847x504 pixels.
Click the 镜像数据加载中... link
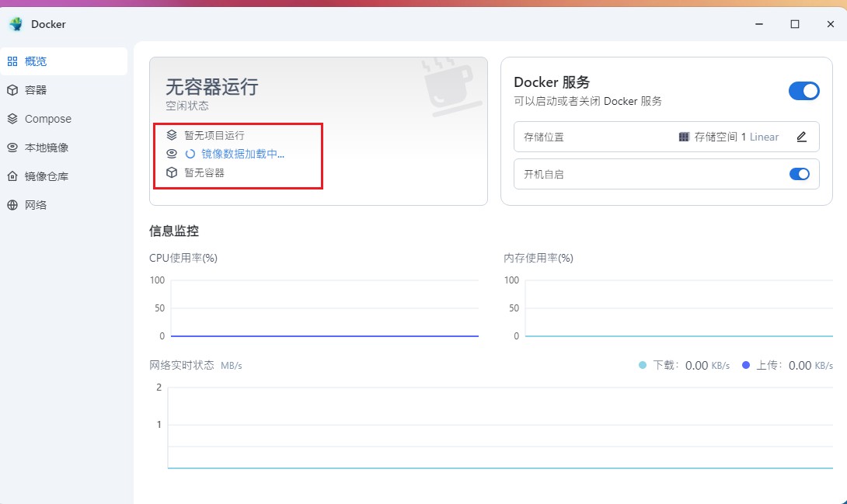pos(243,154)
